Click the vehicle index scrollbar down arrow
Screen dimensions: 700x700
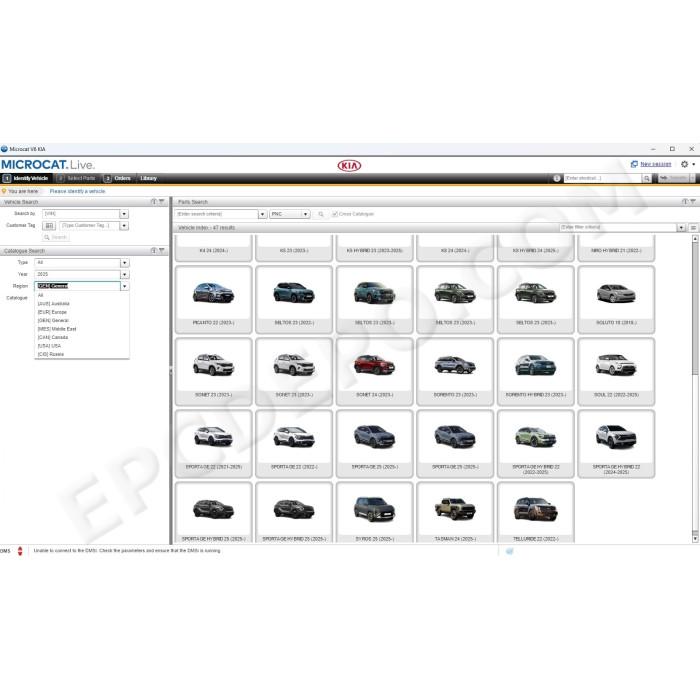tap(695, 539)
